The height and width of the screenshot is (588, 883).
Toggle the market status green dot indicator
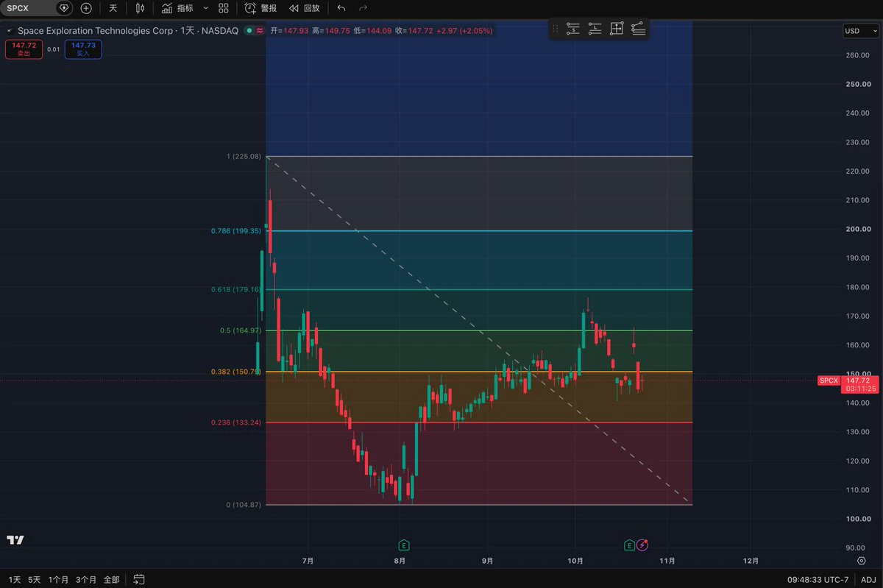249,31
